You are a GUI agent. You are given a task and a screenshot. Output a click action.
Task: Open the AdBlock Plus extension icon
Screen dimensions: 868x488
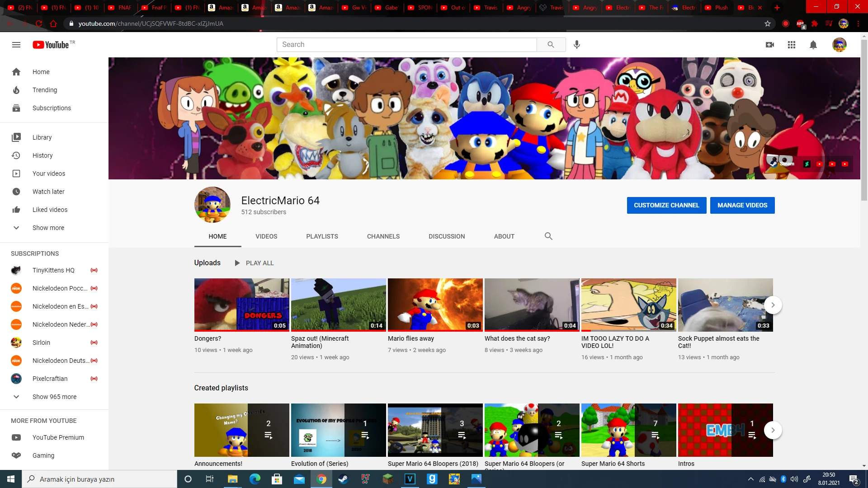tap(799, 23)
